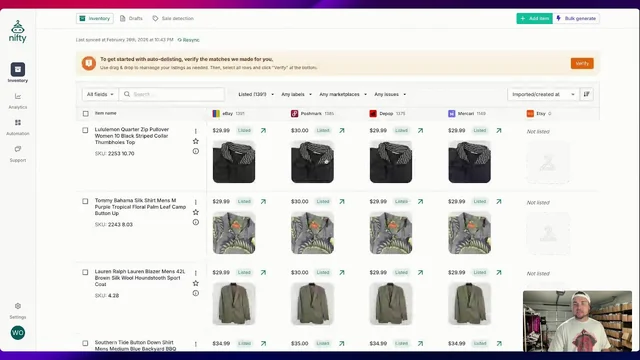Open Support in the sidebar

click(x=18, y=154)
